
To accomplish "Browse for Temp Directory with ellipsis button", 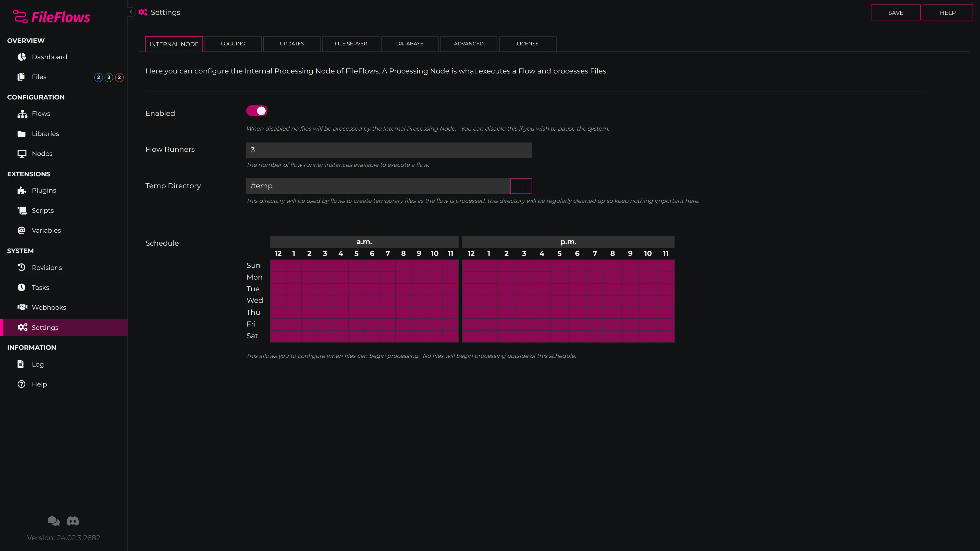I will coord(521,186).
